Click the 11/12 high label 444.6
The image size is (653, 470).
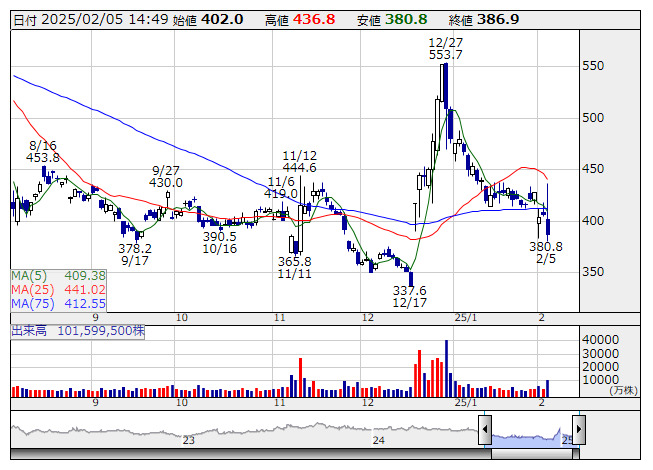point(300,168)
